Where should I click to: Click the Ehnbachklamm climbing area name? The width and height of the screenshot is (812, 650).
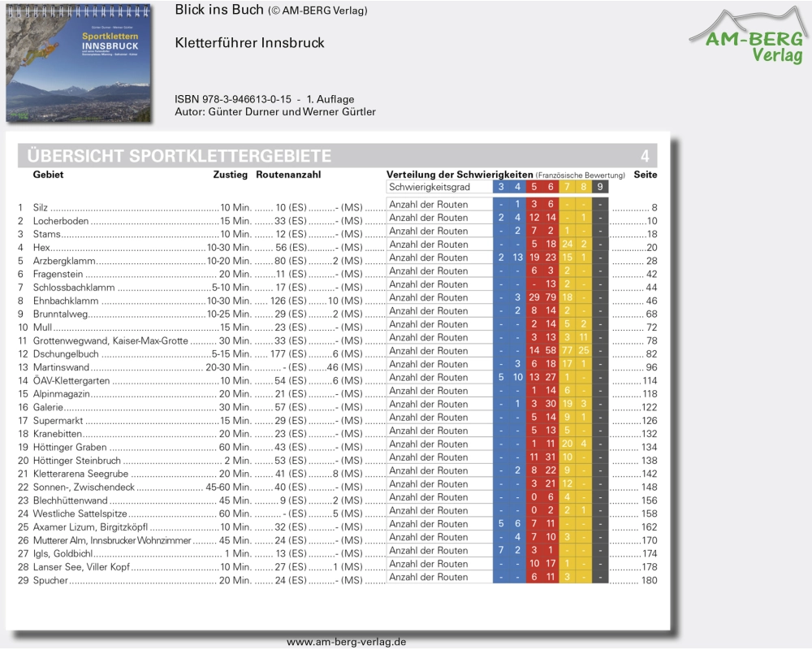65,301
